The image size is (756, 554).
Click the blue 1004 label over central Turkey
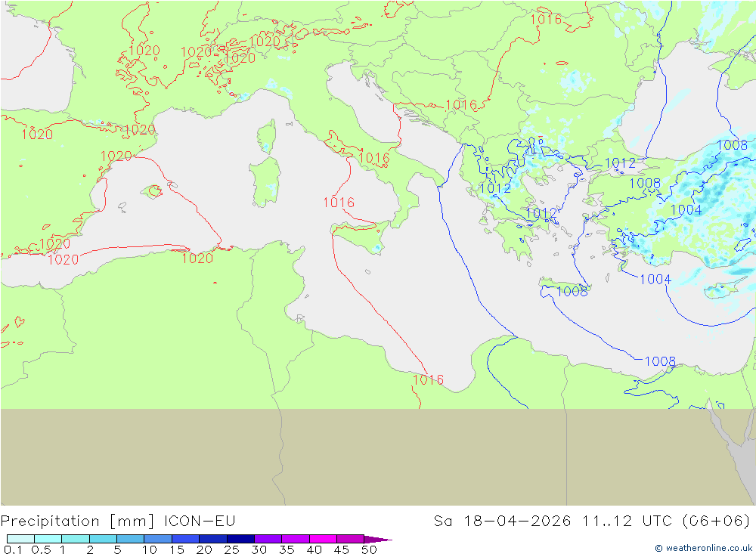click(x=686, y=210)
